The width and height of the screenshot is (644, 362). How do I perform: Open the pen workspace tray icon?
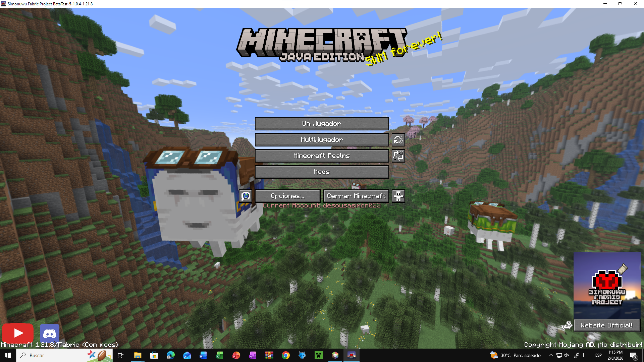tap(577, 355)
